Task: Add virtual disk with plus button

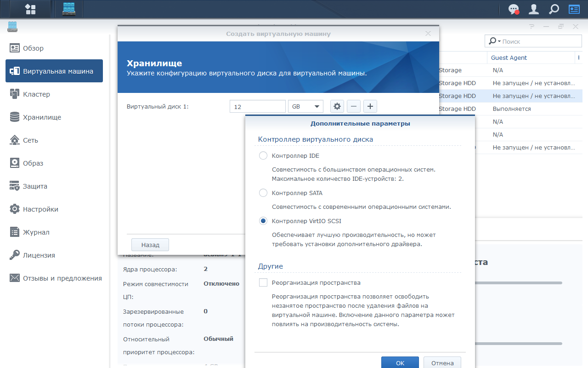Action: pos(370,106)
